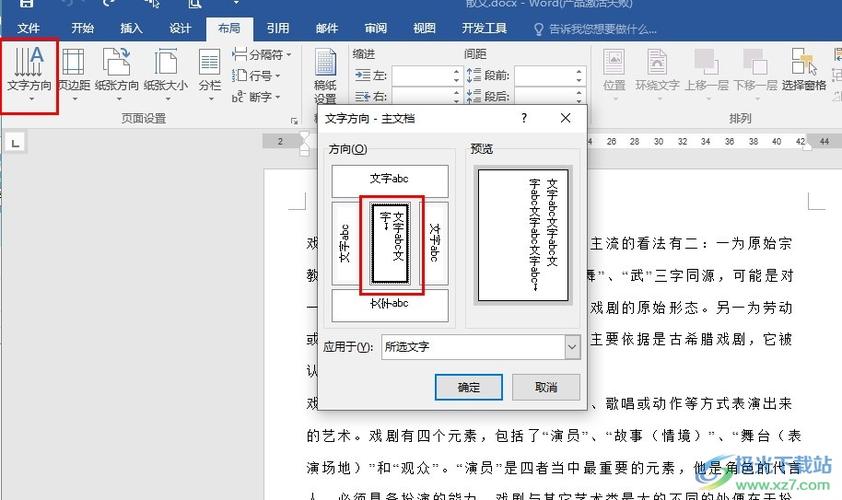The width and height of the screenshot is (842, 500).
Task: Switch to the Mailings (邮件) tab
Action: pos(326,28)
